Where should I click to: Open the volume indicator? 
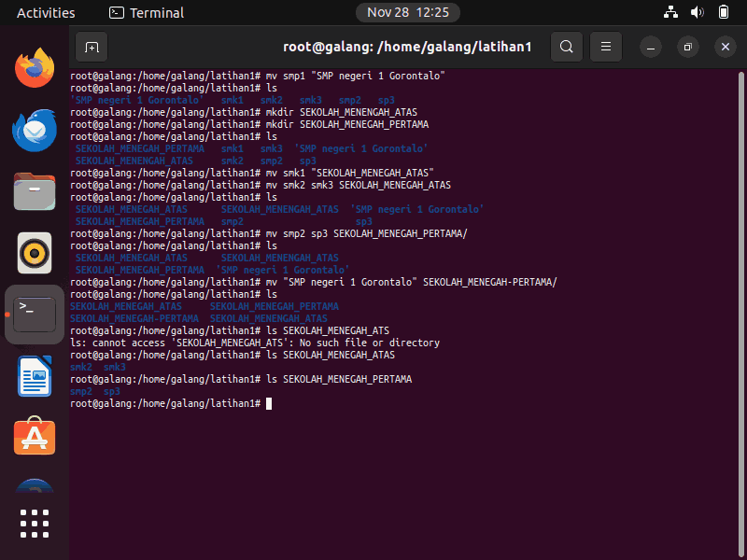[697, 12]
